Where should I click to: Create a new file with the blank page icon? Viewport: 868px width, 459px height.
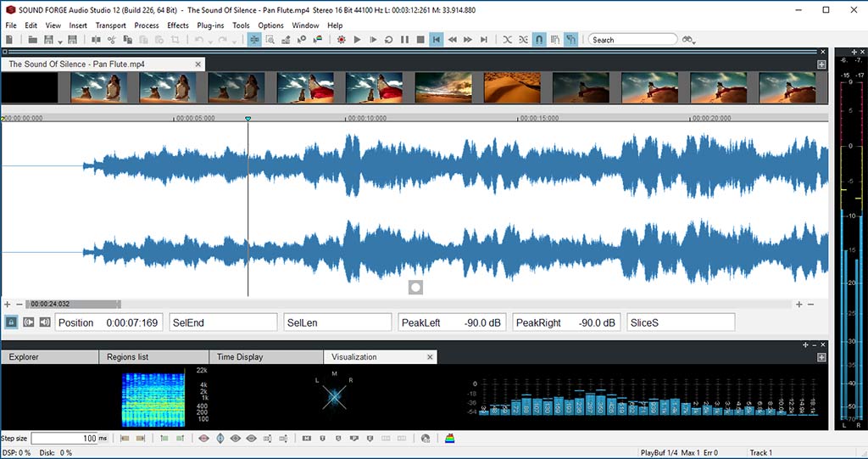point(9,40)
